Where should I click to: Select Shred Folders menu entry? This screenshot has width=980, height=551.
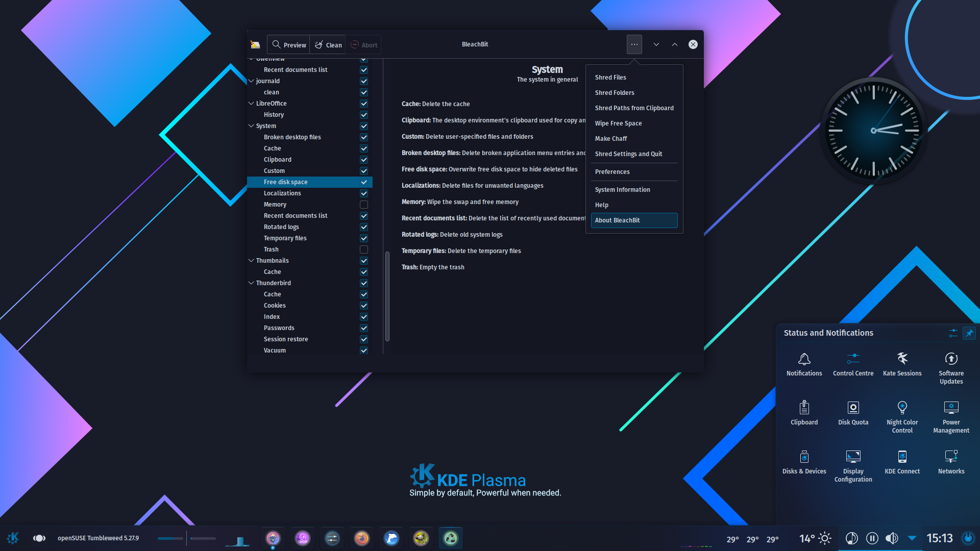(x=634, y=93)
